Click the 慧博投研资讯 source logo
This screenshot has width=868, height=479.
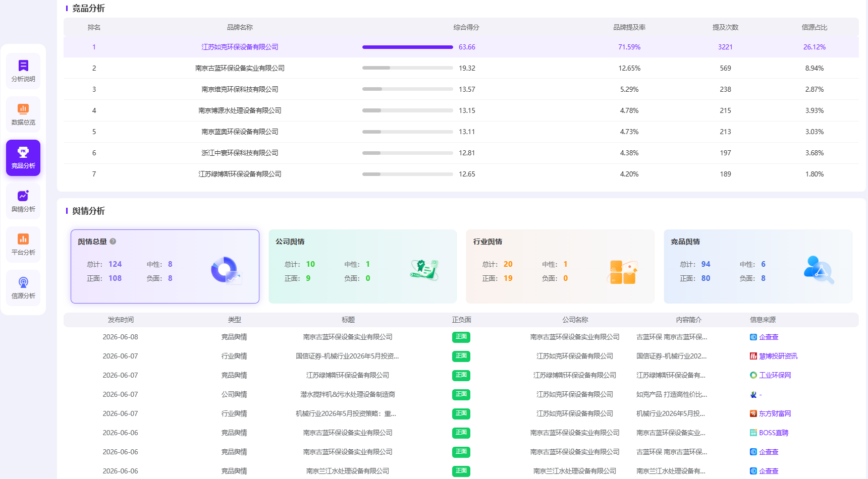click(753, 356)
